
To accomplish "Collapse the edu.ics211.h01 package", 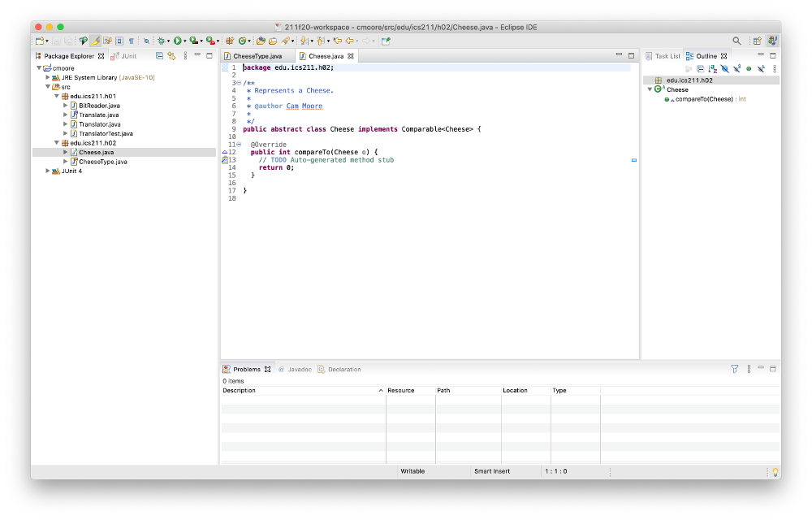I will pyautogui.click(x=57, y=97).
